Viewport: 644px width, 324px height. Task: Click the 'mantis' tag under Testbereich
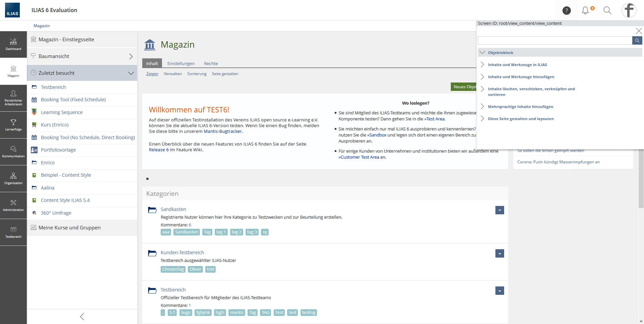[236, 313]
